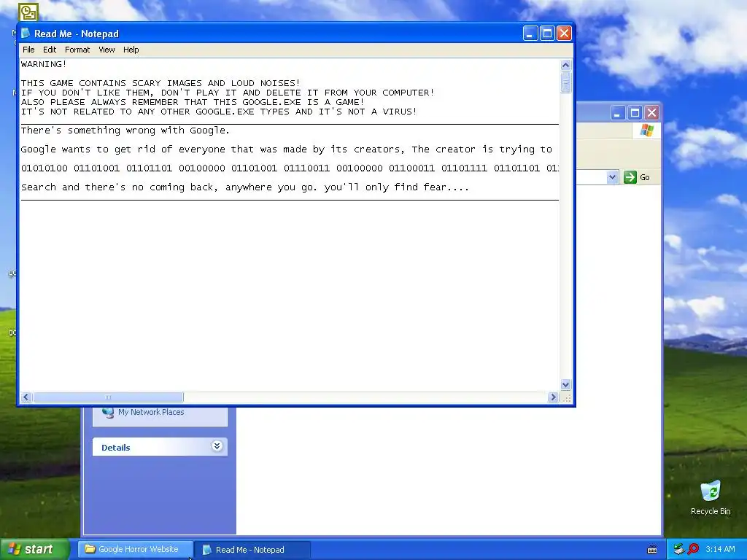Open the Help menu in Notepad
This screenshot has width=747, height=560.
click(x=131, y=50)
